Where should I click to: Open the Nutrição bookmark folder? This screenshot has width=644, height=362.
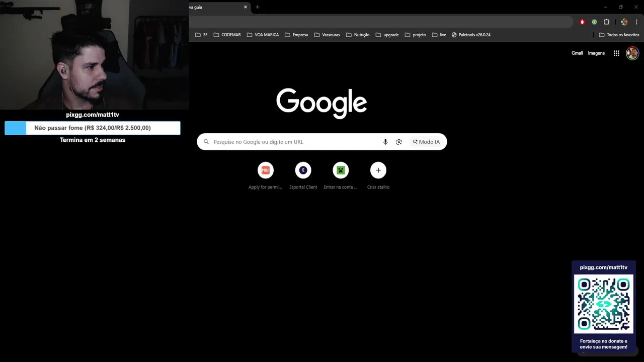coord(358,35)
